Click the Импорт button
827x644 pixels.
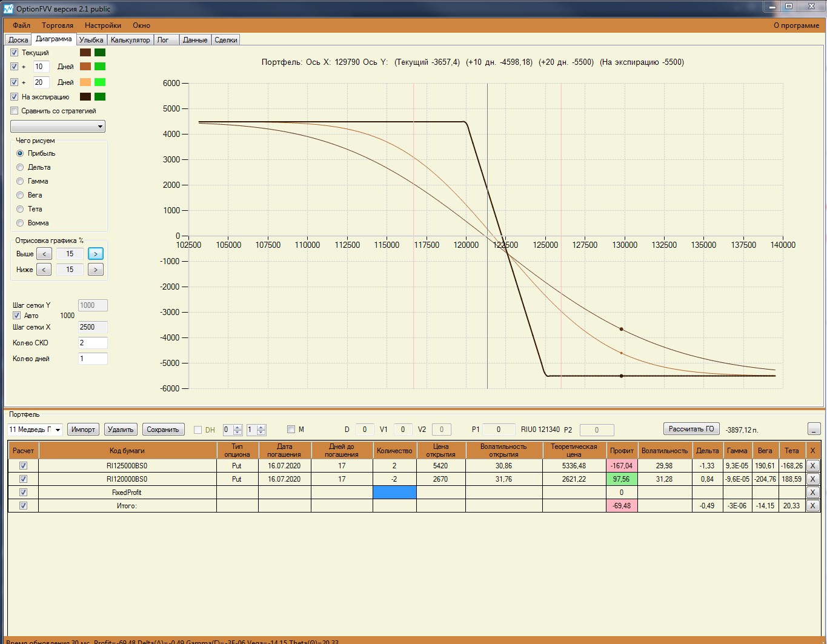[83, 430]
